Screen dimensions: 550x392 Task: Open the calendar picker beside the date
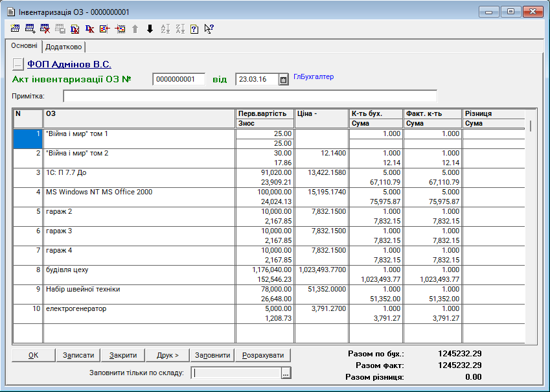(x=283, y=80)
